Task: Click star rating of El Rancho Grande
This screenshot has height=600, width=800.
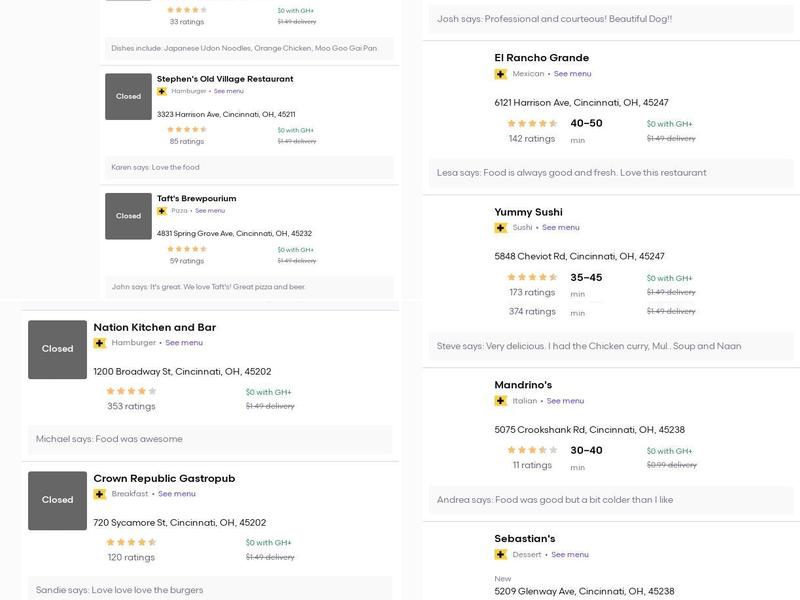Action: (x=532, y=123)
